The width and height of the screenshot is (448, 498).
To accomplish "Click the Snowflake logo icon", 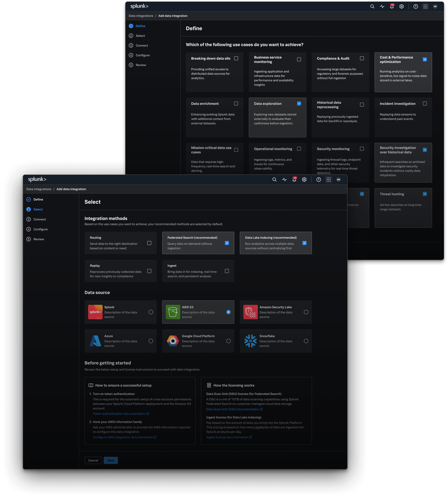I will 250,341.
